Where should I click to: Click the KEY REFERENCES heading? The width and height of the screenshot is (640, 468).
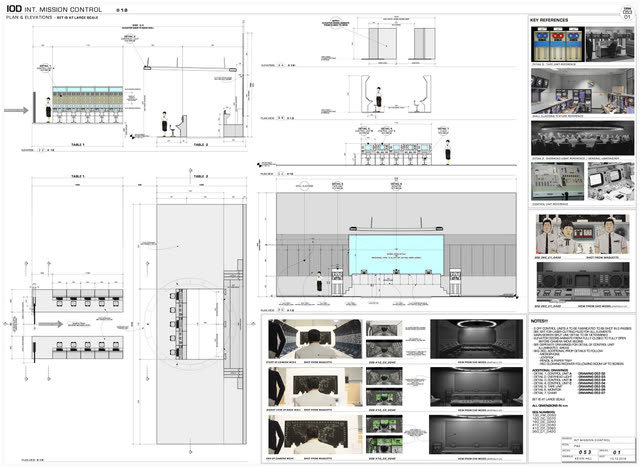pos(549,20)
